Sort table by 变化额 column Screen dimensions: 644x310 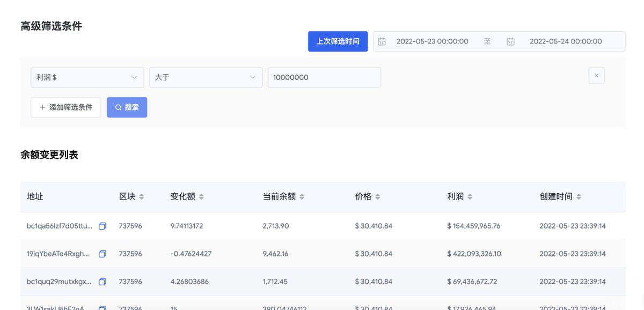[x=201, y=197]
